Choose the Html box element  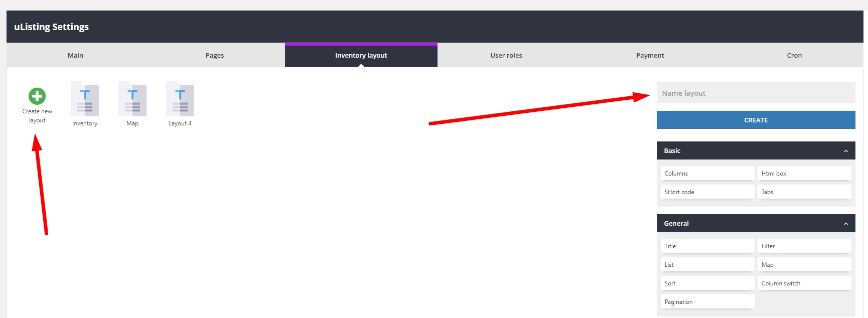(x=804, y=174)
